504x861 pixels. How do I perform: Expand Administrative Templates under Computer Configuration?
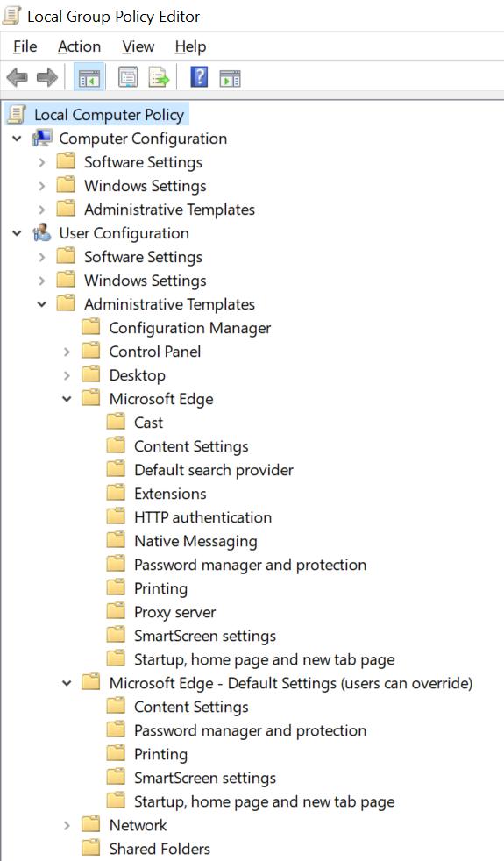point(42,210)
